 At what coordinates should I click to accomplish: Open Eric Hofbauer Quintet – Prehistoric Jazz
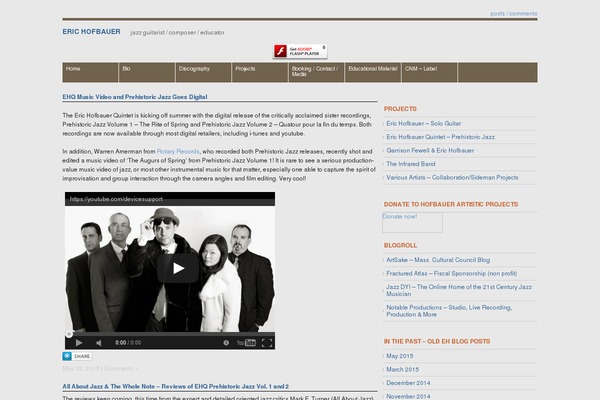click(x=440, y=137)
